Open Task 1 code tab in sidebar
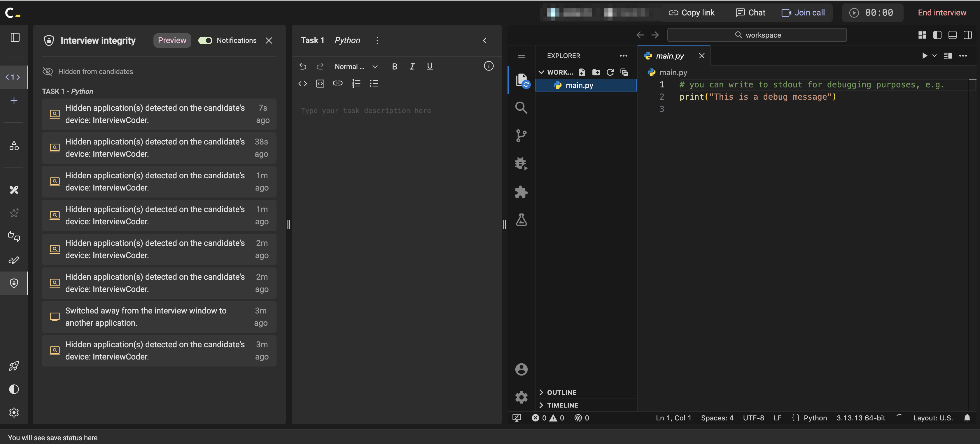 (x=13, y=77)
